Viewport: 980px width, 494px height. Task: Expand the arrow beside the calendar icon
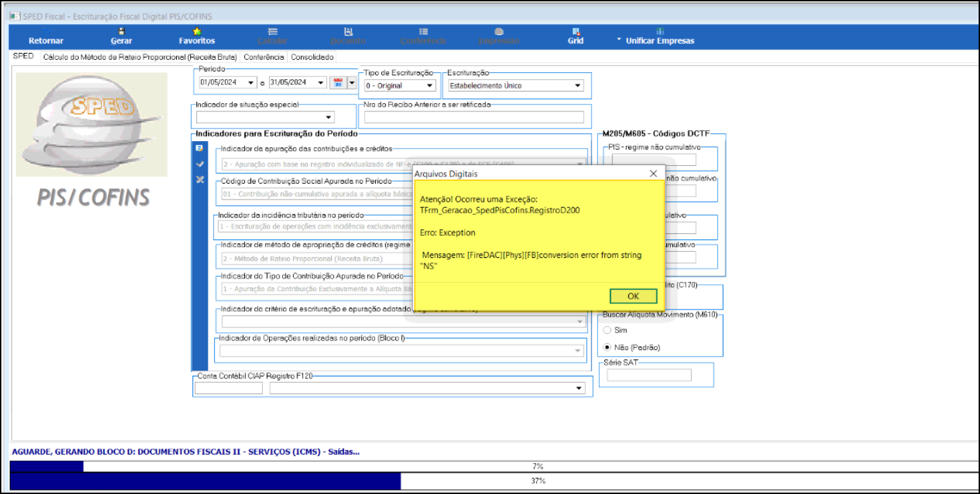coord(352,83)
